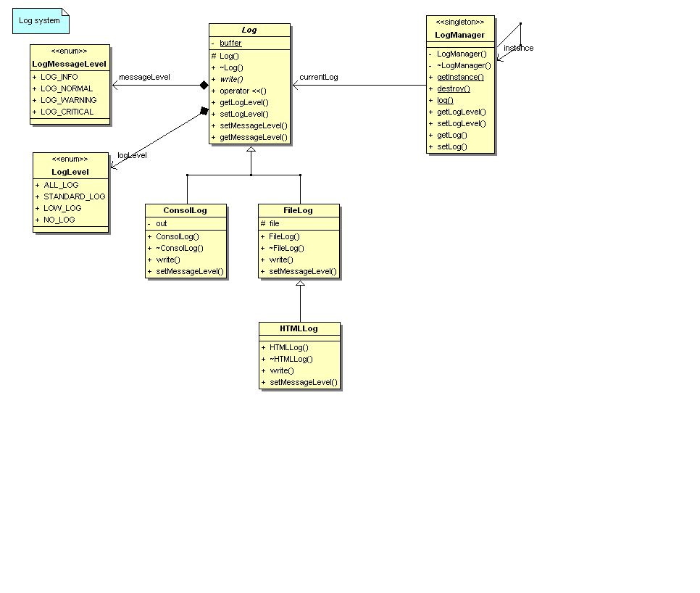Image resolution: width=700 pixels, height=593 pixels.
Task: Select the buffer attribute in Log
Action: tap(230, 43)
